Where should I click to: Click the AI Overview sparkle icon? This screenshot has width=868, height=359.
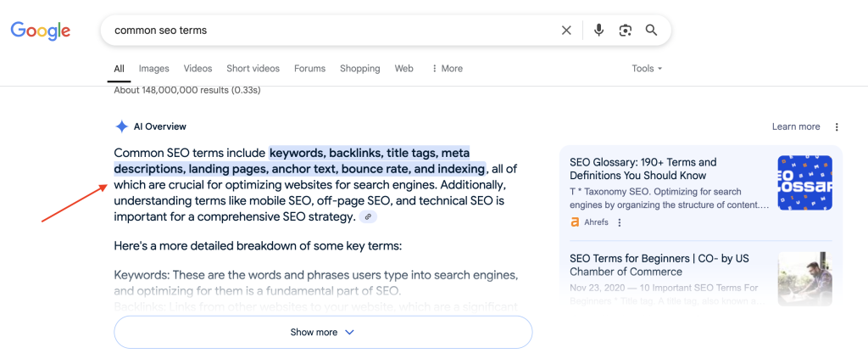click(122, 126)
